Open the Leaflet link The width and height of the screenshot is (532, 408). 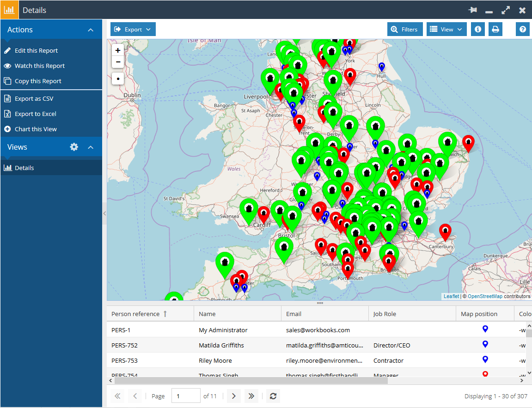pos(451,297)
